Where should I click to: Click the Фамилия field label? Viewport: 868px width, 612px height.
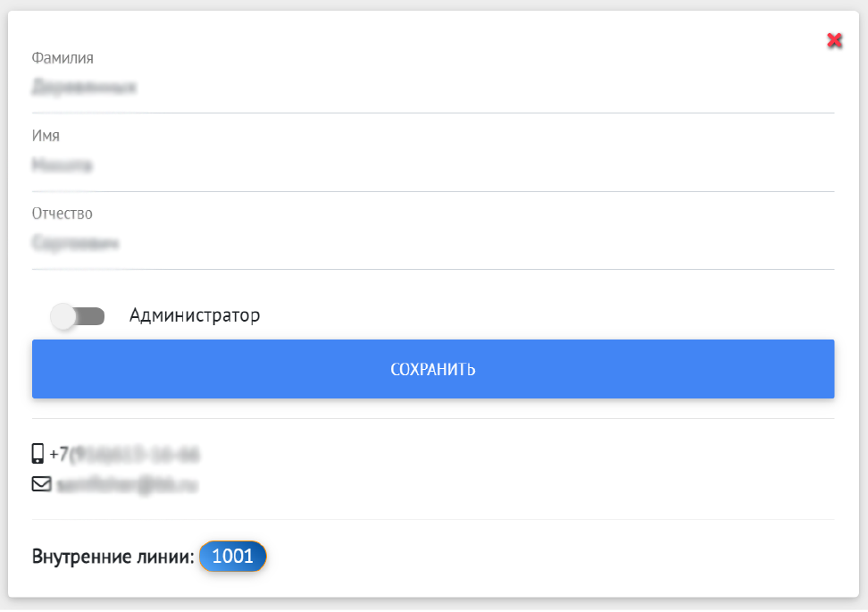(x=62, y=57)
